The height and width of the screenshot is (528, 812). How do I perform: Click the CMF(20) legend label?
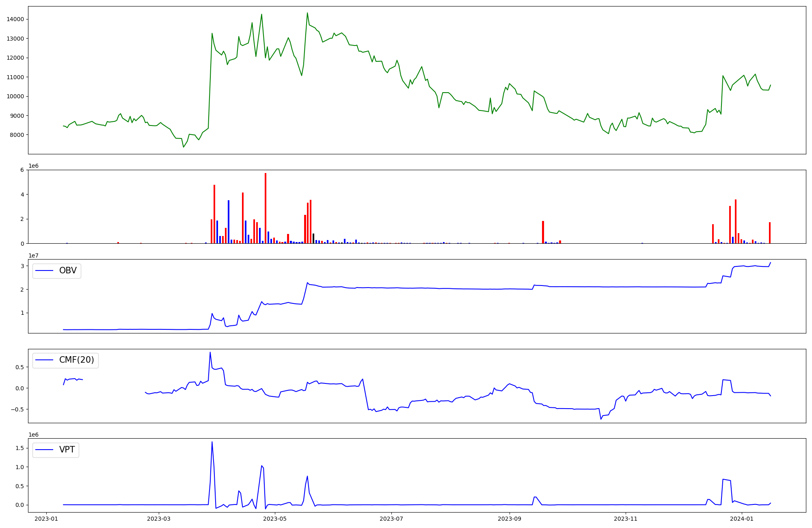click(76, 360)
